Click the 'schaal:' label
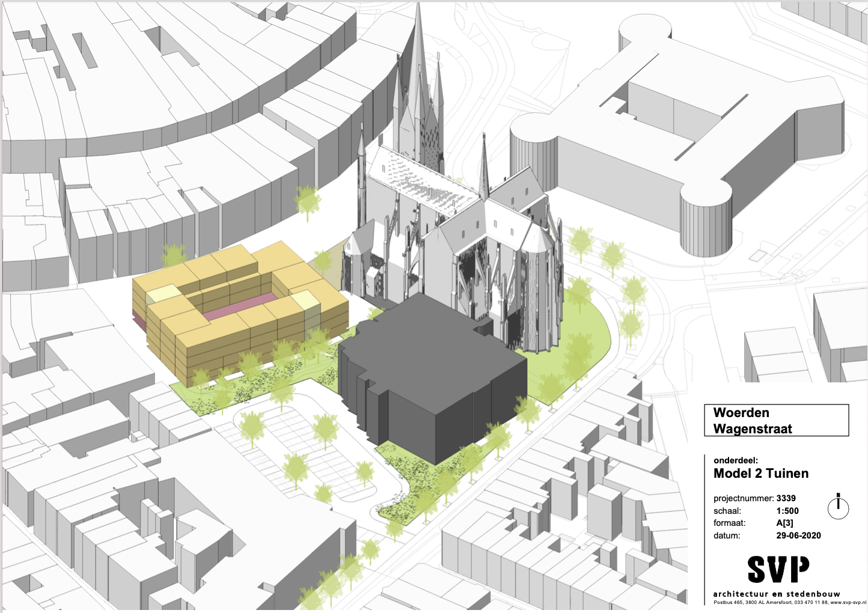The width and height of the screenshot is (868, 613). pyautogui.click(x=727, y=511)
